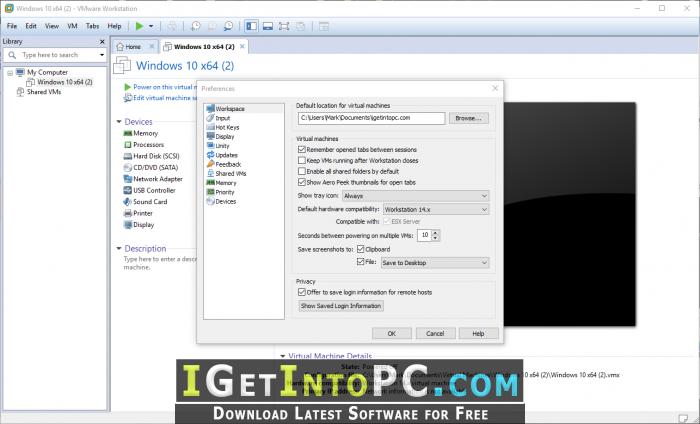Click Processors in VM Devices list
This screenshot has height=424, width=700.
(144, 145)
